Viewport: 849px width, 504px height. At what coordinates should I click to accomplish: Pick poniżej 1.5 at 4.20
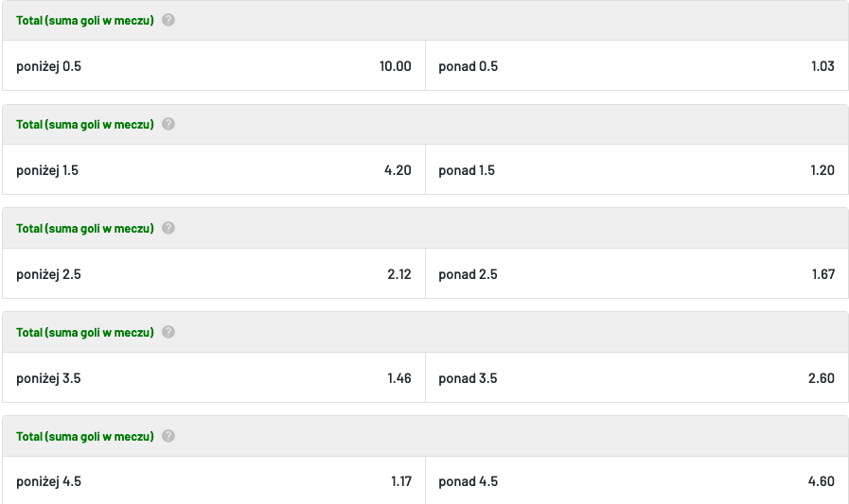pos(214,169)
